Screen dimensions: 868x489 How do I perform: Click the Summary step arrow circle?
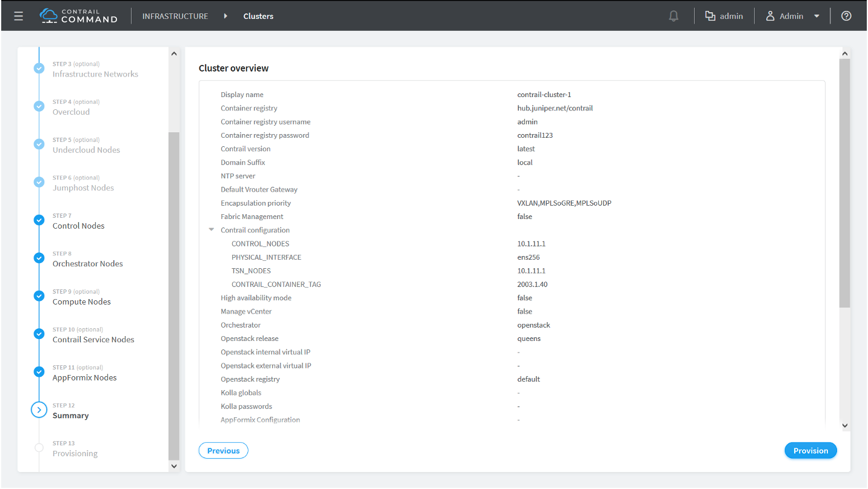pyautogui.click(x=39, y=410)
